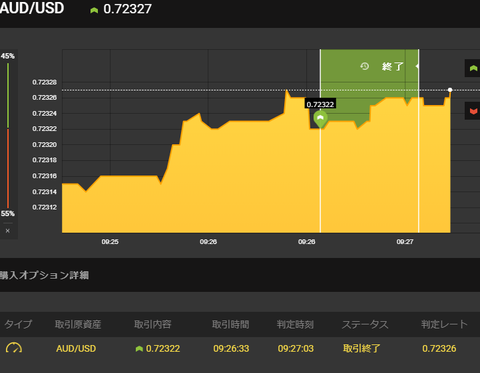This screenshot has height=373, width=480.
Task: Click the green entry marker pin on chart
Action: 320,119
